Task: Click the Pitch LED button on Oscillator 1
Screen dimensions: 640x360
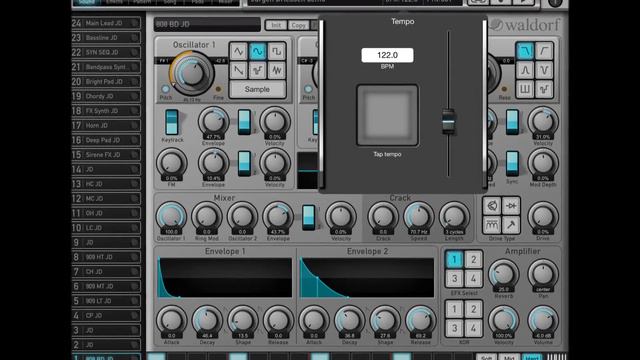Action: (x=165, y=89)
